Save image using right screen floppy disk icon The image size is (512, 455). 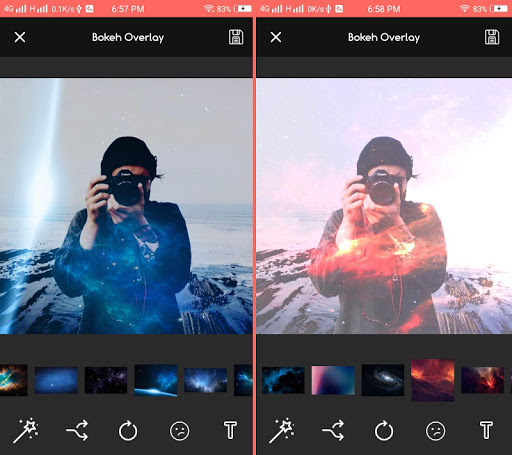(492, 37)
